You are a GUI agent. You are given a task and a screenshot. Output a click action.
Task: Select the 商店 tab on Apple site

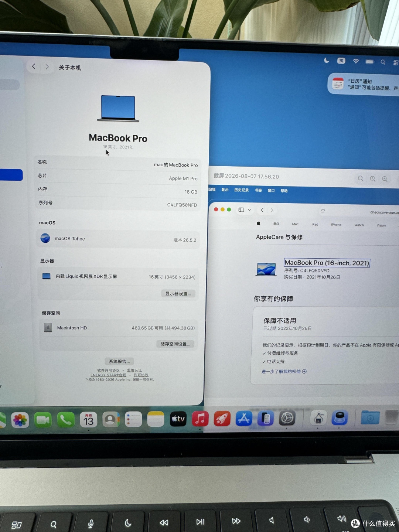click(276, 224)
